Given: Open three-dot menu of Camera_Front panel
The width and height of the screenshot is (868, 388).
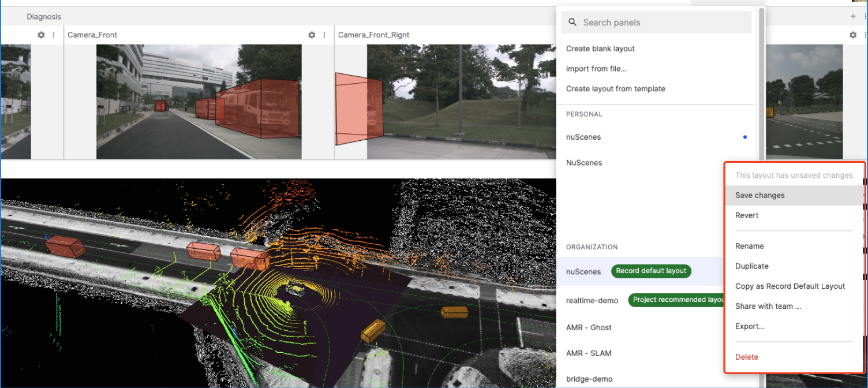Looking at the screenshot, I should [324, 35].
